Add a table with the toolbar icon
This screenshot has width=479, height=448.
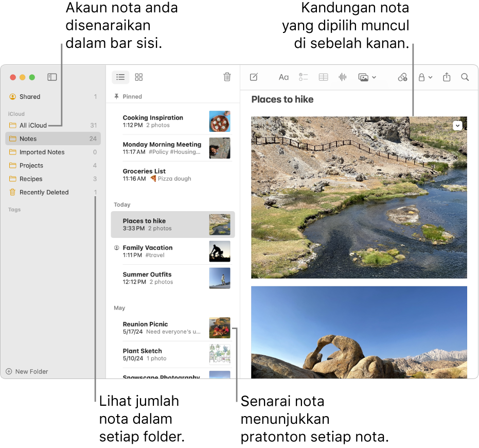point(323,77)
